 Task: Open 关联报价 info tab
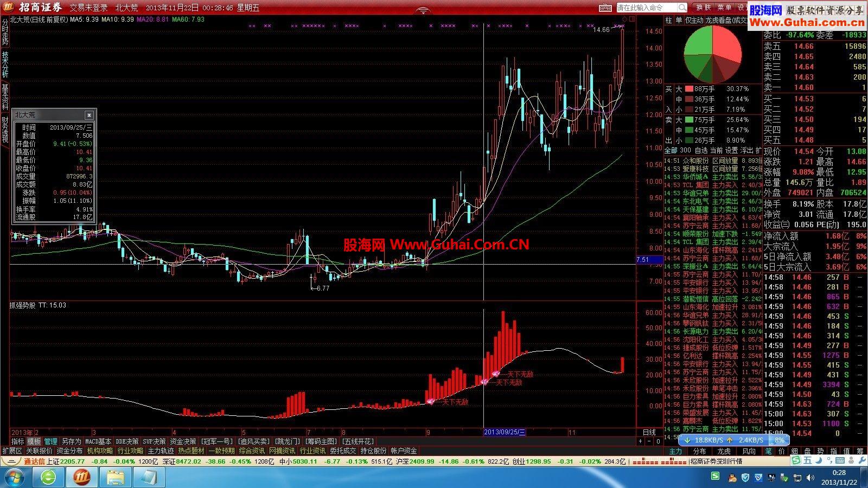[39, 451]
